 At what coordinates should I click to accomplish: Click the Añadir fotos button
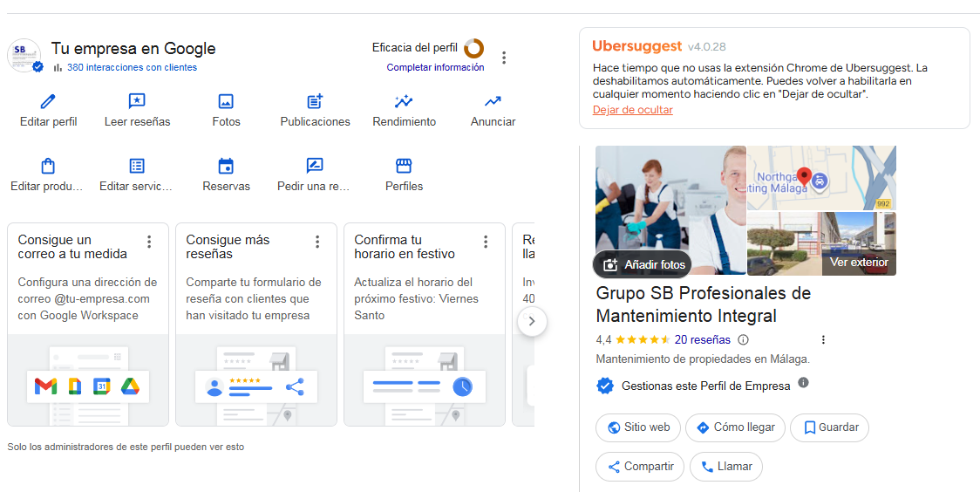click(643, 264)
